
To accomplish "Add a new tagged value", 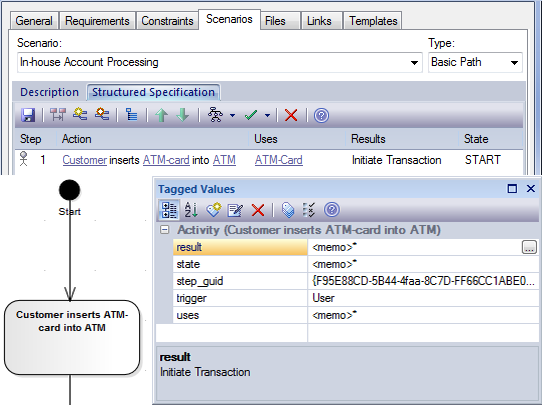I will point(214,210).
